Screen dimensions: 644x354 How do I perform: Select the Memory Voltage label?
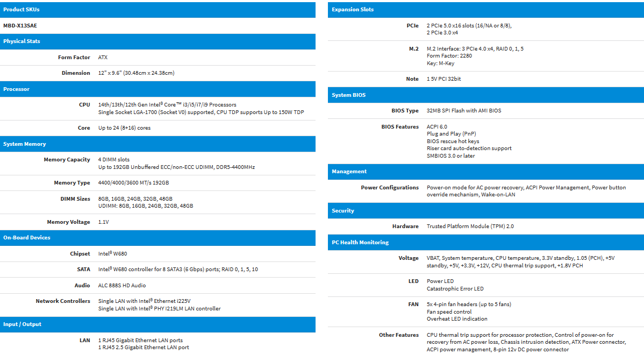[69, 222]
